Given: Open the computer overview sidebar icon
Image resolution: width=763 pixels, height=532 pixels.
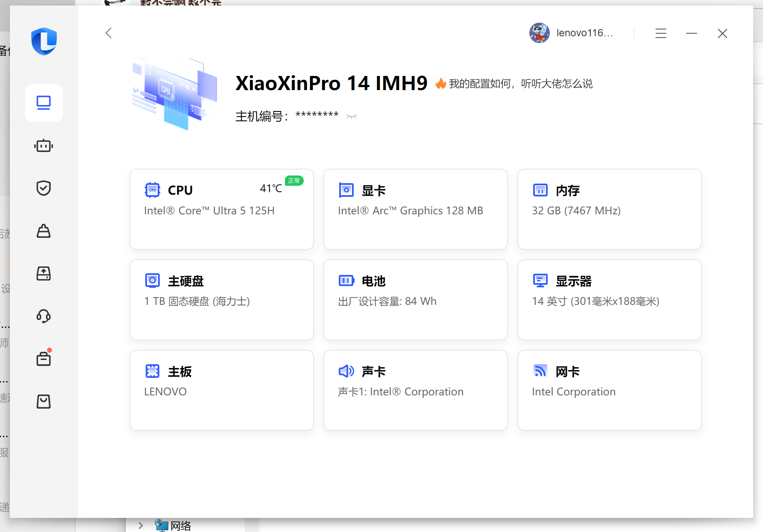Looking at the screenshot, I should [44, 103].
